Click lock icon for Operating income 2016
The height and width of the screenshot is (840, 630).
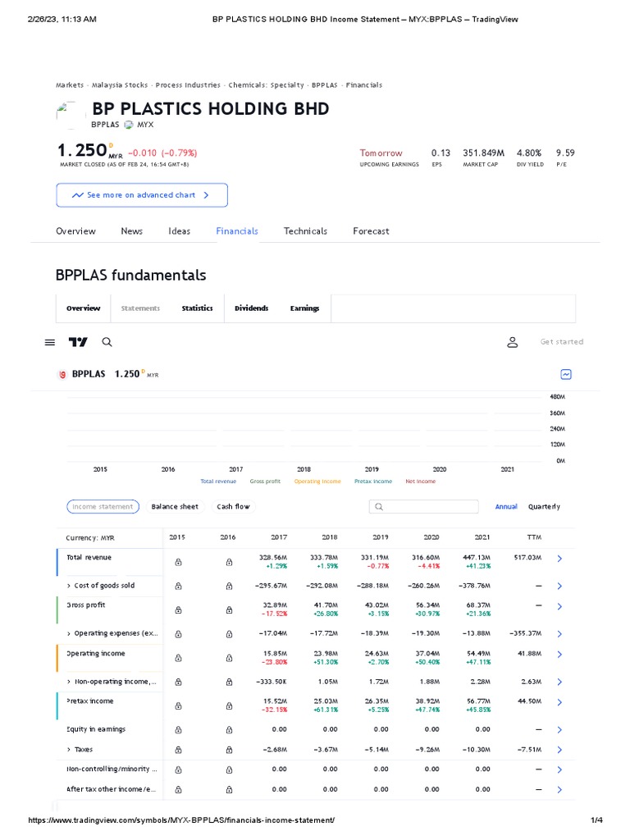coord(230,658)
